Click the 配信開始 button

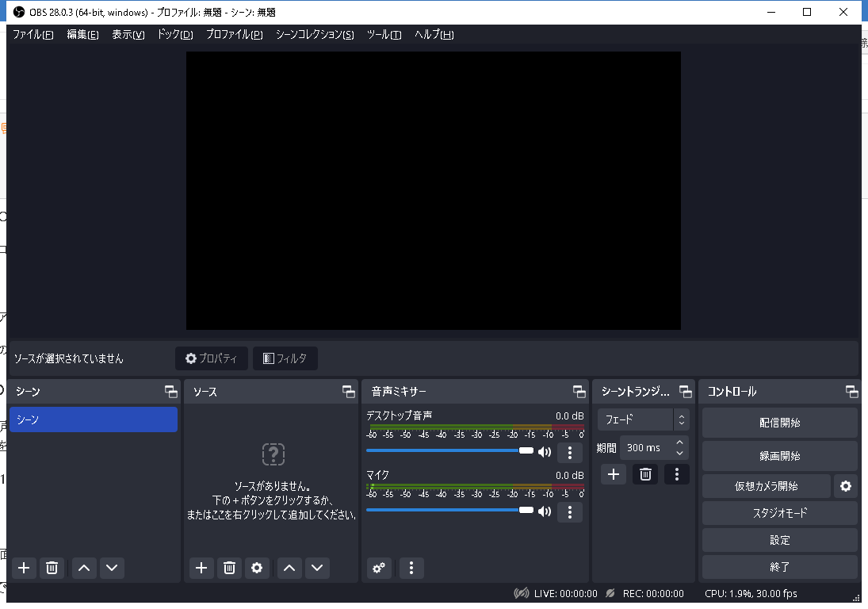point(779,423)
